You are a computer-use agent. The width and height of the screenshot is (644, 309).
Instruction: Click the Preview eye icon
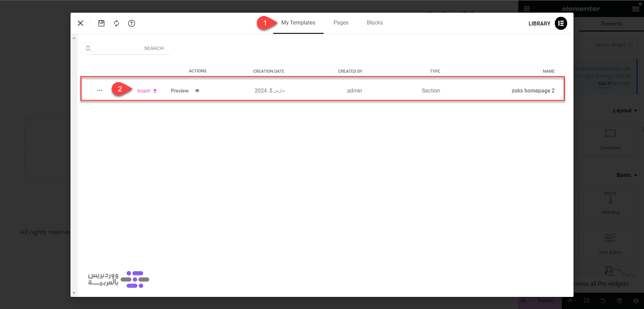click(197, 91)
